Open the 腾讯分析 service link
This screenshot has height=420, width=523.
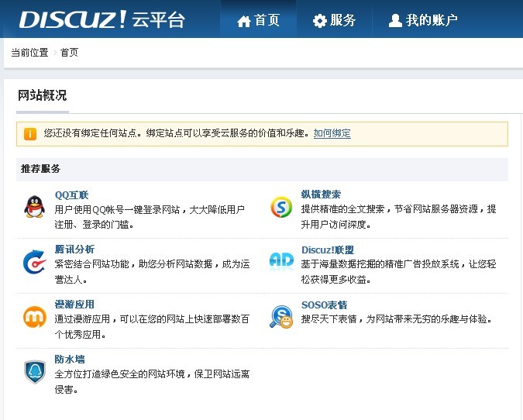coord(74,250)
